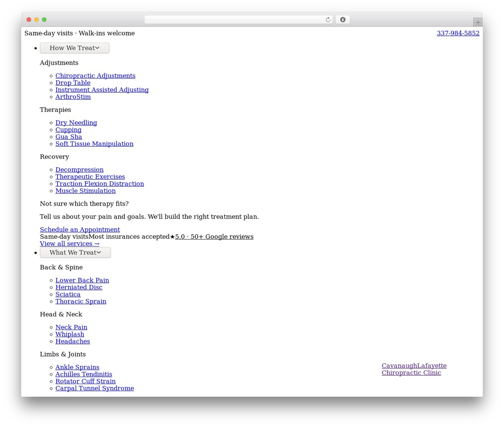504x427 pixels.
Task: Click View all services link
Action: pyautogui.click(x=70, y=244)
